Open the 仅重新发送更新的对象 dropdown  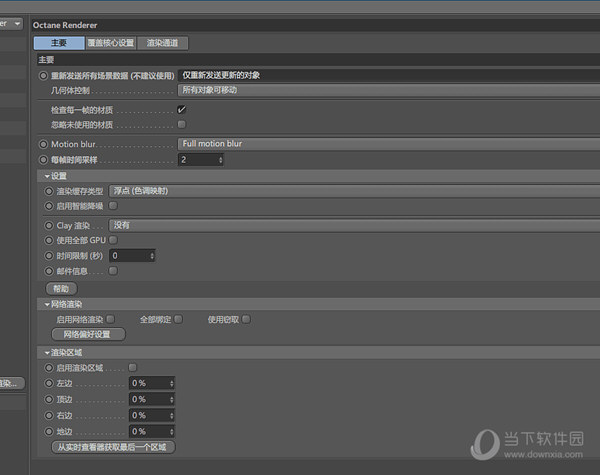pos(389,75)
